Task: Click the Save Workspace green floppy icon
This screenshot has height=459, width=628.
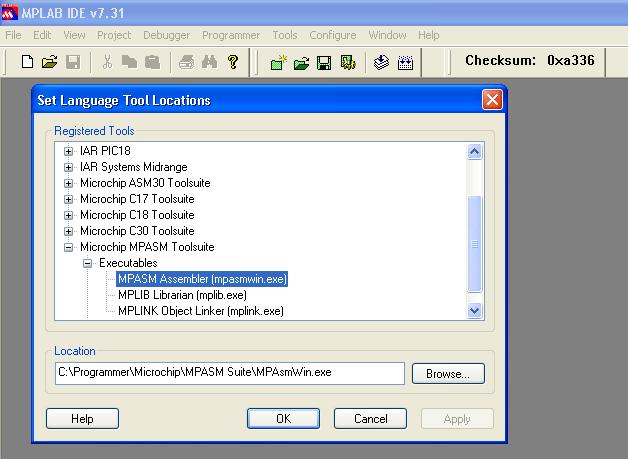Action: 324,63
